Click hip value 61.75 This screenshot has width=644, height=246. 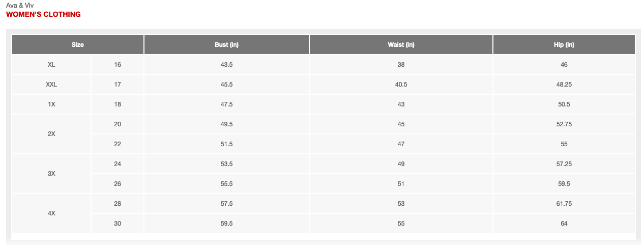click(564, 204)
